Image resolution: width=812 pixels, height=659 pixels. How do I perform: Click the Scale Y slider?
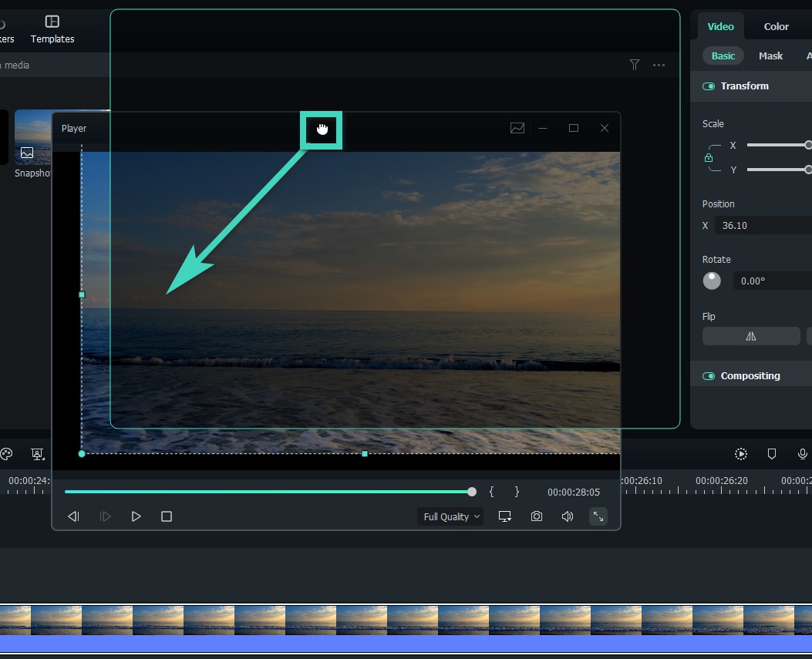[x=779, y=170]
